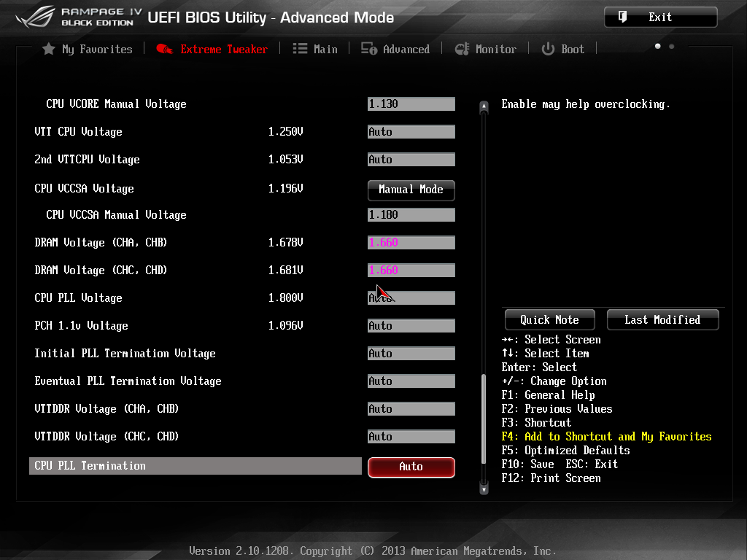Select the VTT CPU Voltage Auto field
747x560 pixels.
[x=411, y=132]
